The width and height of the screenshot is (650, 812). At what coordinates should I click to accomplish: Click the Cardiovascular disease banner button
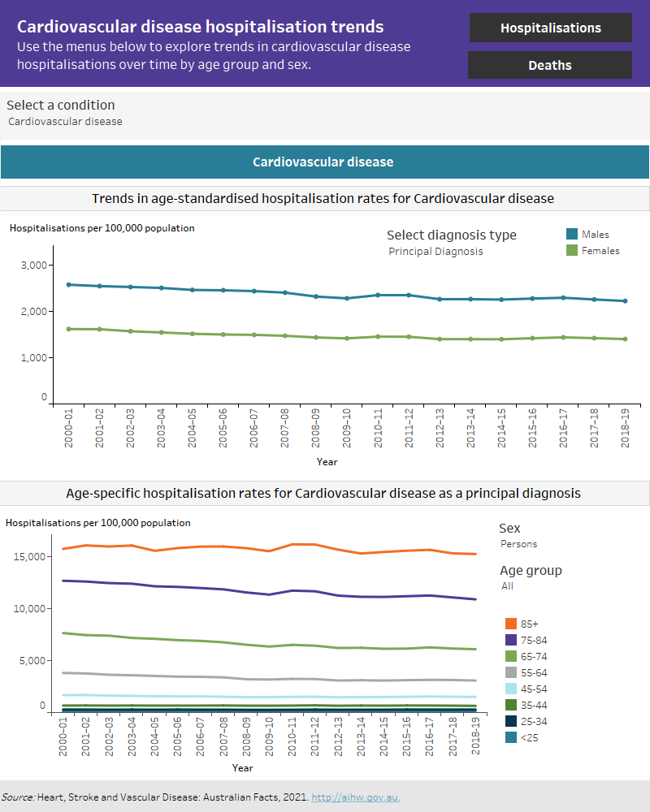pos(323,162)
